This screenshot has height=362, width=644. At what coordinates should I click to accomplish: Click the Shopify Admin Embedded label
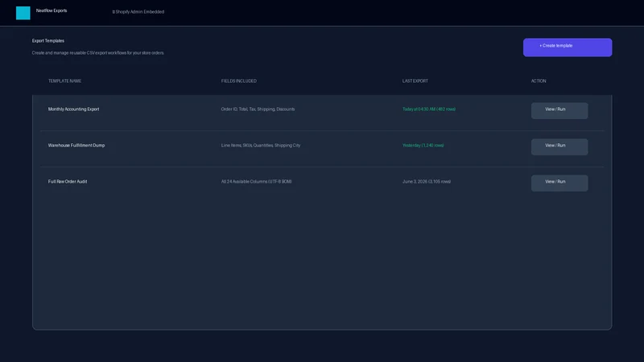point(138,12)
